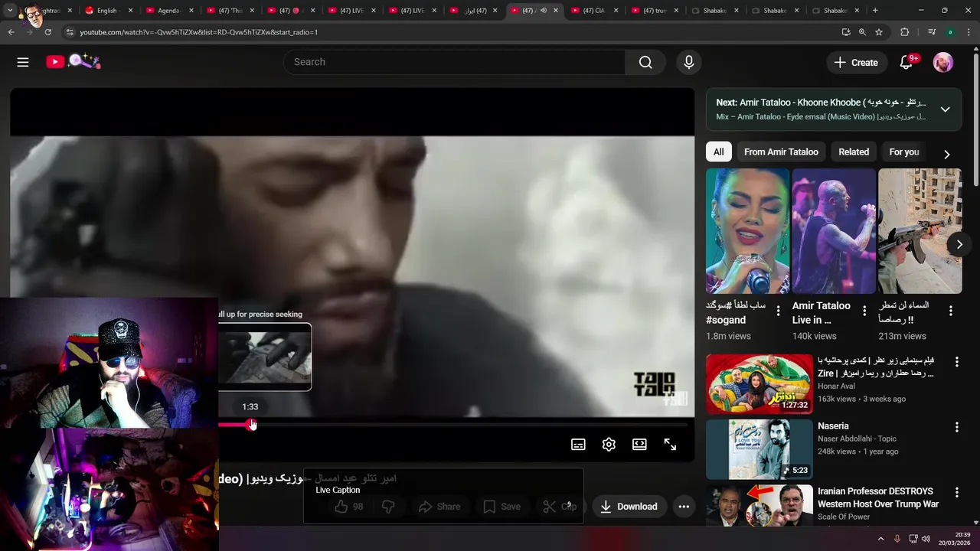This screenshot has width=980, height=551.
Task: Open Iranian Professor DESTROYS video title
Action: (x=878, y=497)
